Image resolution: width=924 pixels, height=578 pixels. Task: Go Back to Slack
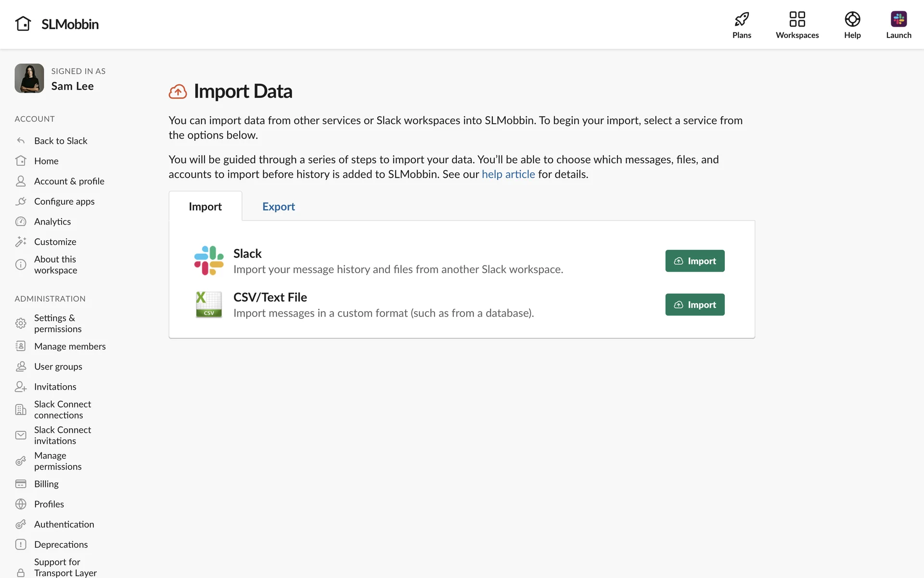click(61, 141)
